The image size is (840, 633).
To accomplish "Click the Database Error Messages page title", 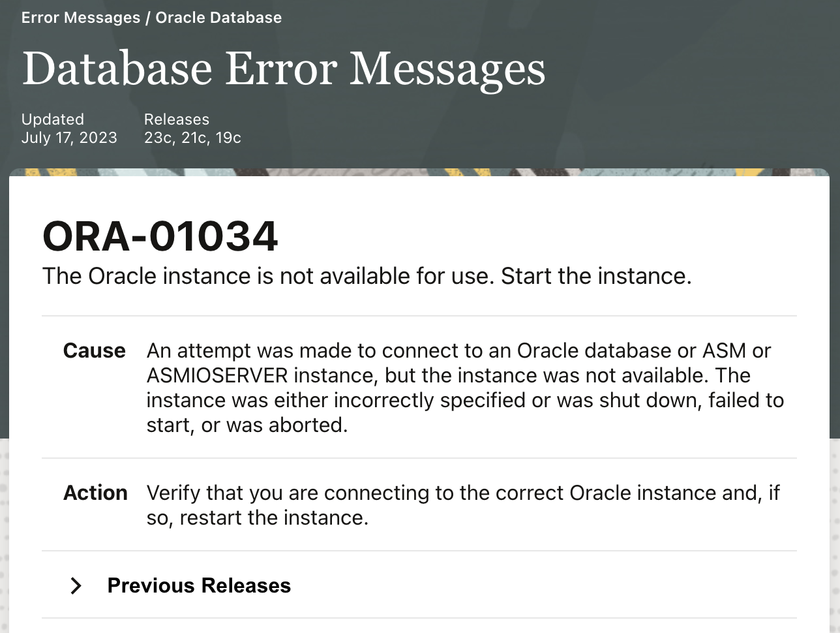I will click(284, 68).
